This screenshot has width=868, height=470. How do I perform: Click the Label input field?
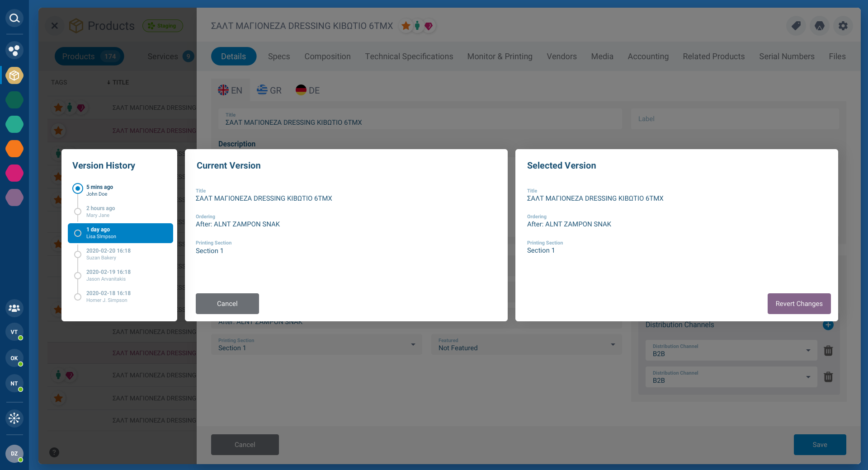click(734, 119)
